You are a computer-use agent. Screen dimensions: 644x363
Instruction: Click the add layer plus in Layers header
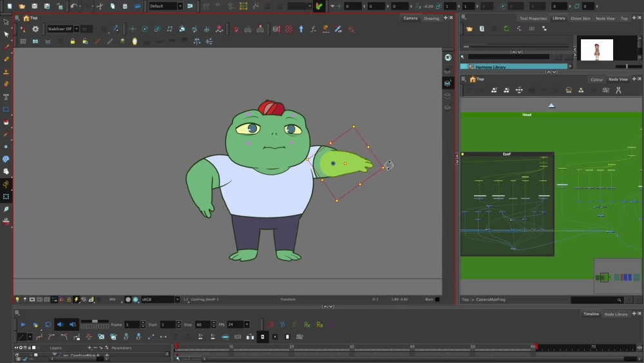[90, 348]
